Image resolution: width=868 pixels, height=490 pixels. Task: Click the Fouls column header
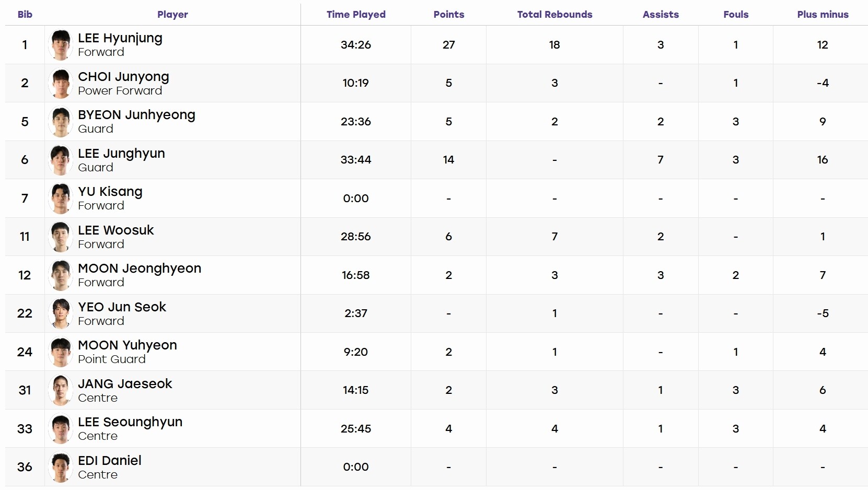click(x=736, y=15)
